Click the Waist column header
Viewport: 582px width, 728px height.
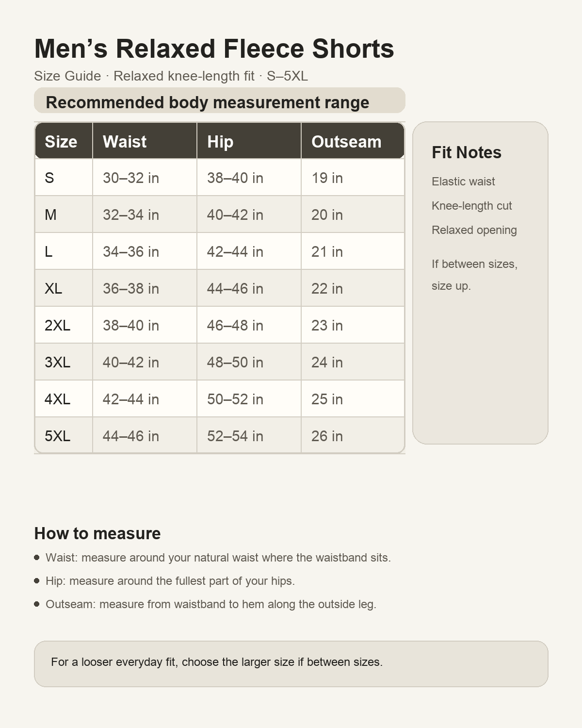coord(145,141)
